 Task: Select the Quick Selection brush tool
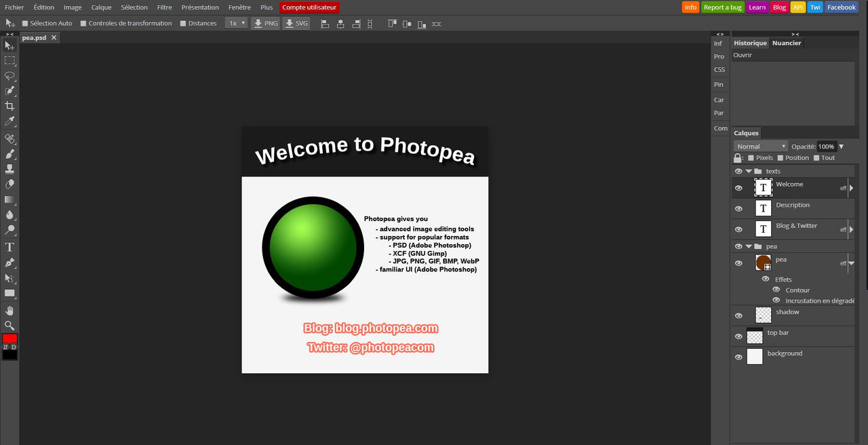9,91
